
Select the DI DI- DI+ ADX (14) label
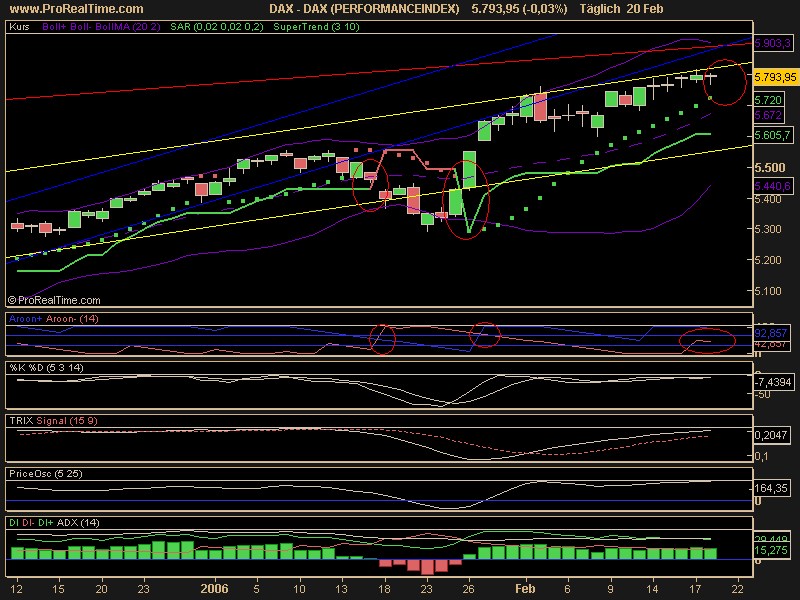(x=54, y=523)
